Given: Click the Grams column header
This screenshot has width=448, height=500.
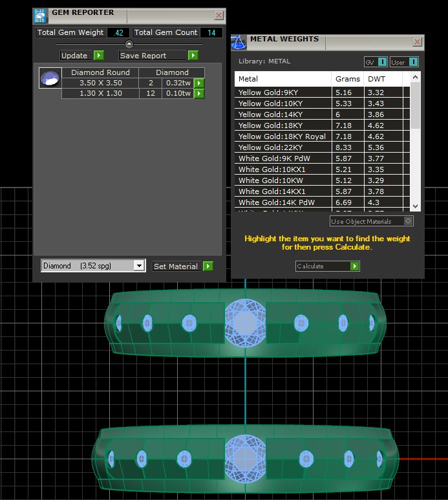Looking at the screenshot, I should coord(348,79).
